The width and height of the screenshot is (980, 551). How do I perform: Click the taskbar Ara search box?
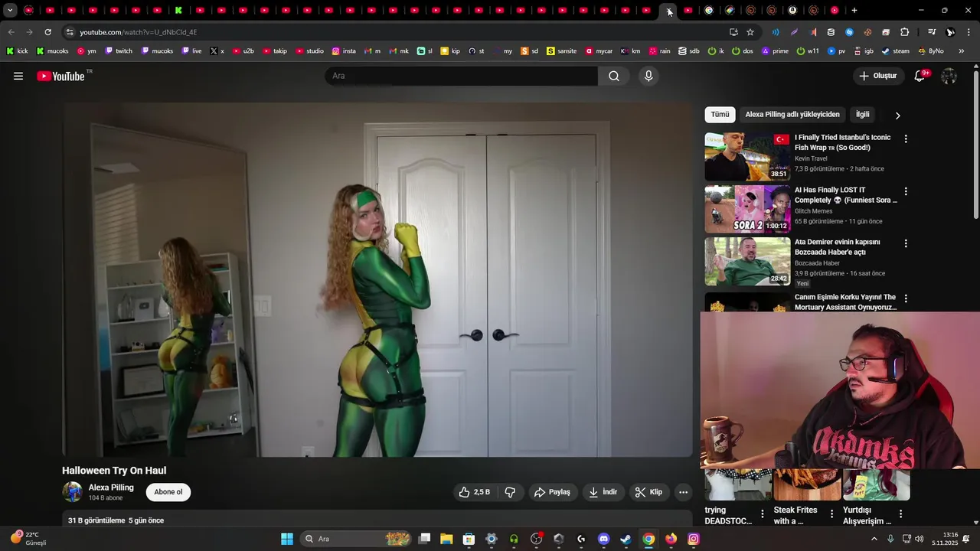tap(356, 539)
